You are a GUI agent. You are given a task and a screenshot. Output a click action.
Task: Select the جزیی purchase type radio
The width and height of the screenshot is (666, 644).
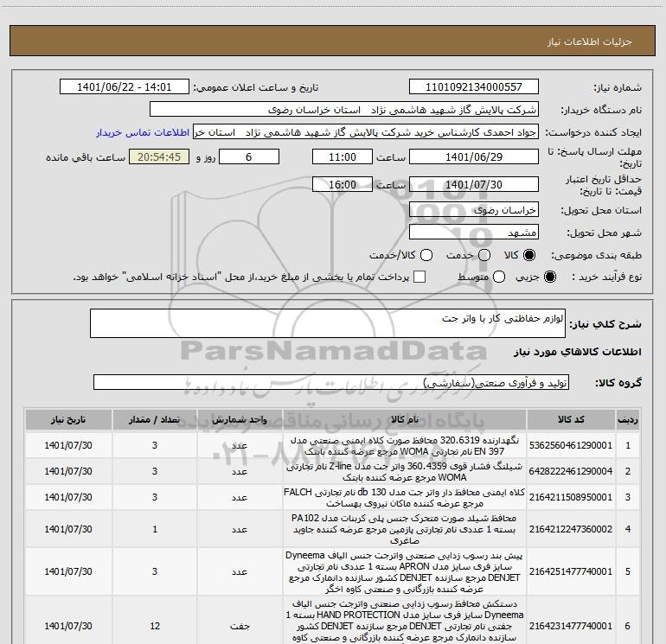tap(549, 277)
